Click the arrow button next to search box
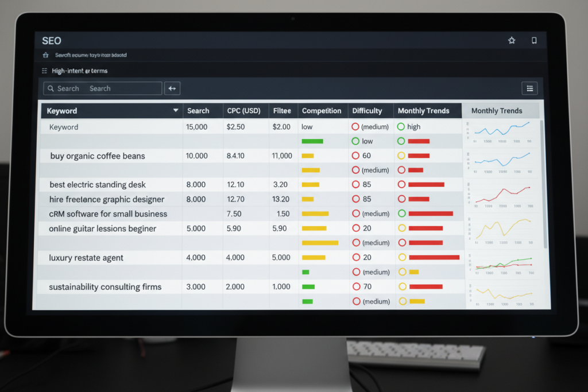Screen dimensions: 588x392 click(172, 88)
